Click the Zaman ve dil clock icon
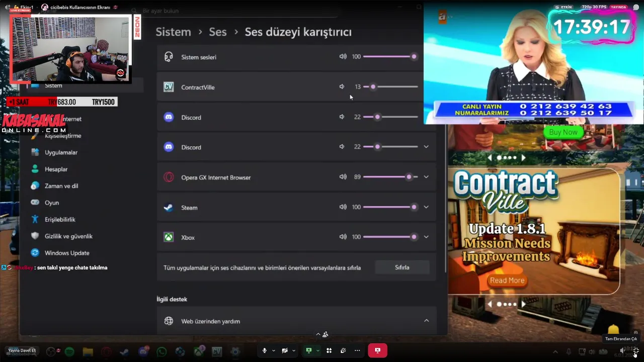Viewport: 644px width, 362px height. click(35, 186)
